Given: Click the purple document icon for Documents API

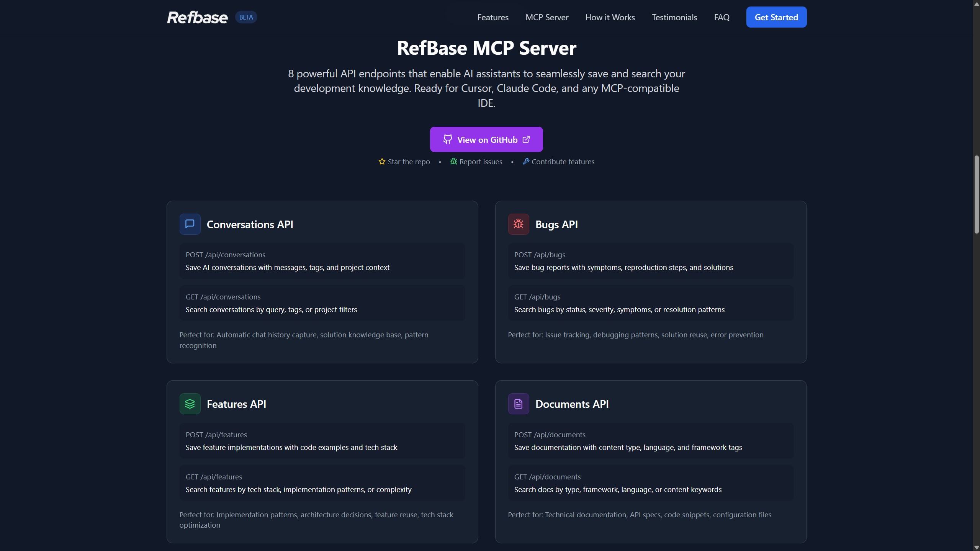Looking at the screenshot, I should (x=519, y=404).
